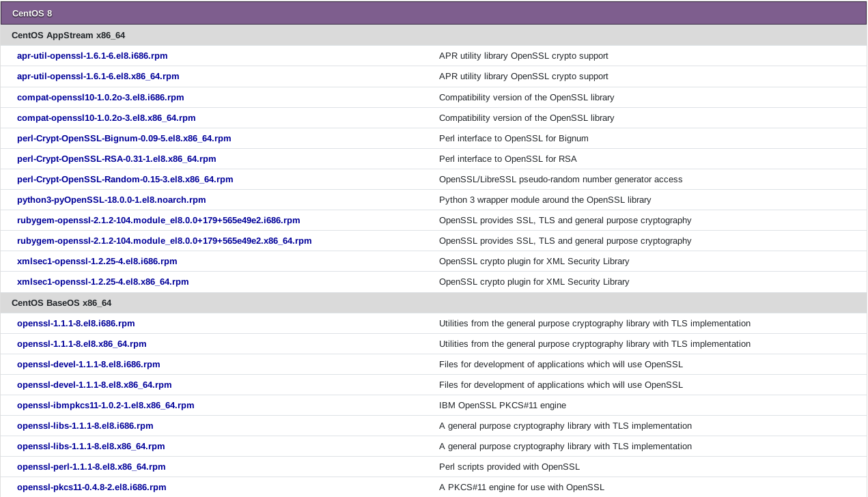Open openssl-ibmpkcs11-1.0.2-1.el8.x86_64.rpm link
This screenshot has width=868, height=497.
pyautogui.click(x=106, y=406)
